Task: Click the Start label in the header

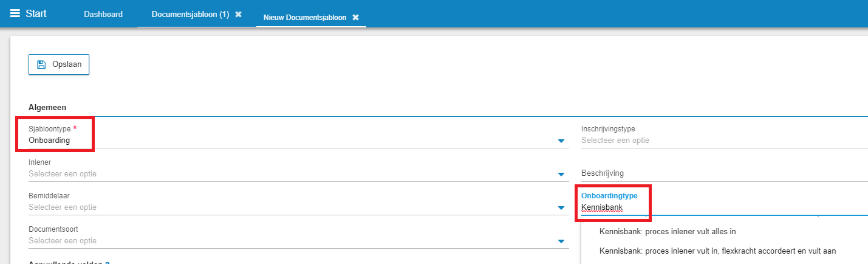Action: (36, 13)
